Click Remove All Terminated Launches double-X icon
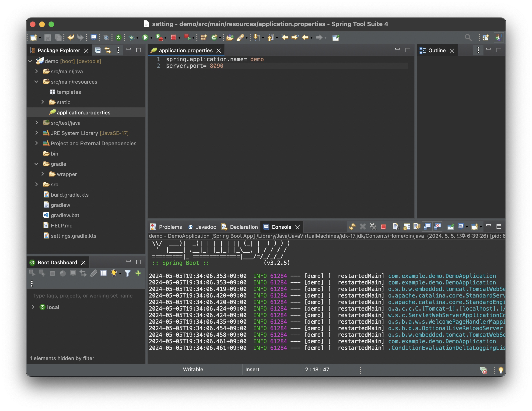This screenshot has width=532, height=411. click(x=373, y=227)
